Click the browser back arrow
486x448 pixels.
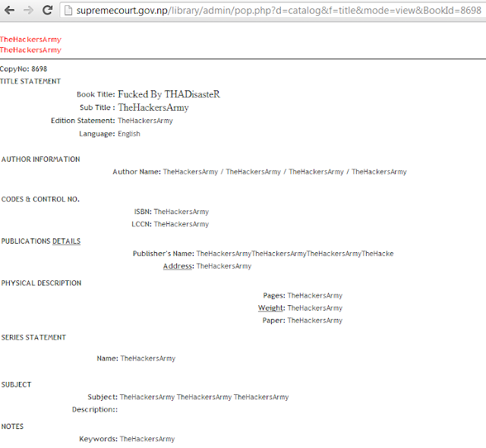pyautogui.click(x=10, y=11)
